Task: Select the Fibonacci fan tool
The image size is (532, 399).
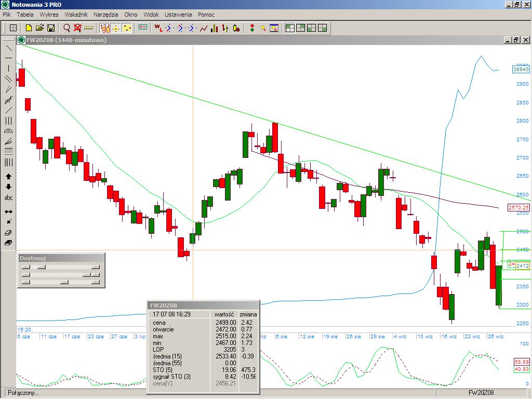Action: pos(8,141)
